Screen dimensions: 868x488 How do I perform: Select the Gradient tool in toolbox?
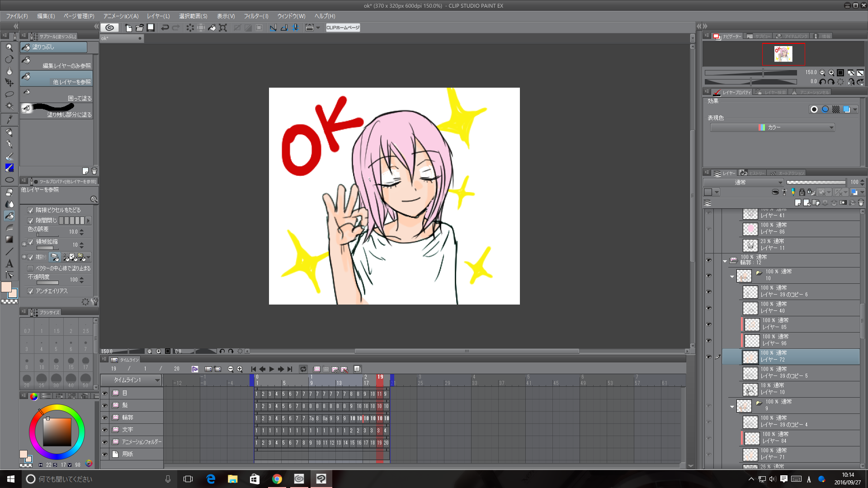click(9, 239)
